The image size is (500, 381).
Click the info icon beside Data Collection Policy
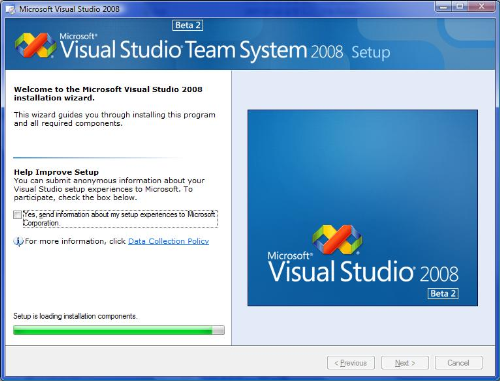[18, 241]
